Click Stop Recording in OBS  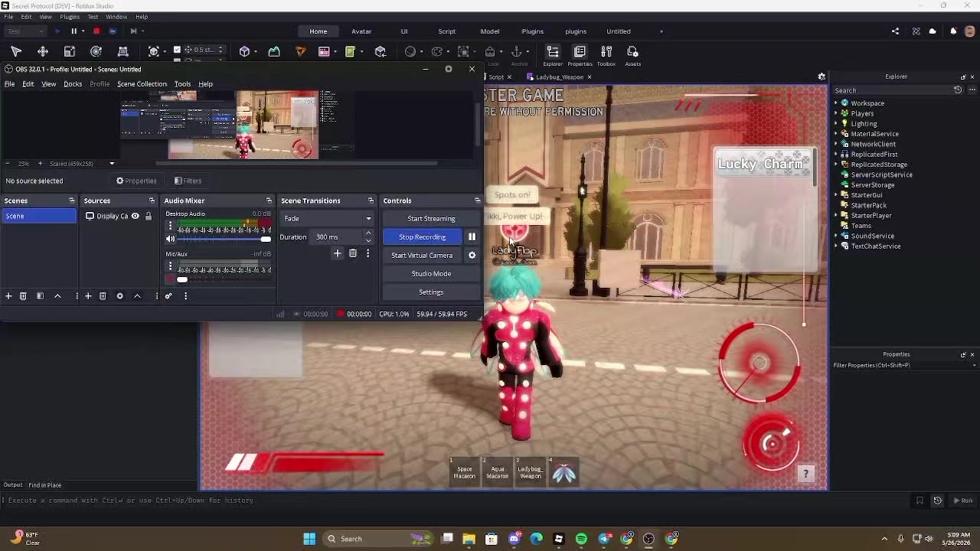422,237
